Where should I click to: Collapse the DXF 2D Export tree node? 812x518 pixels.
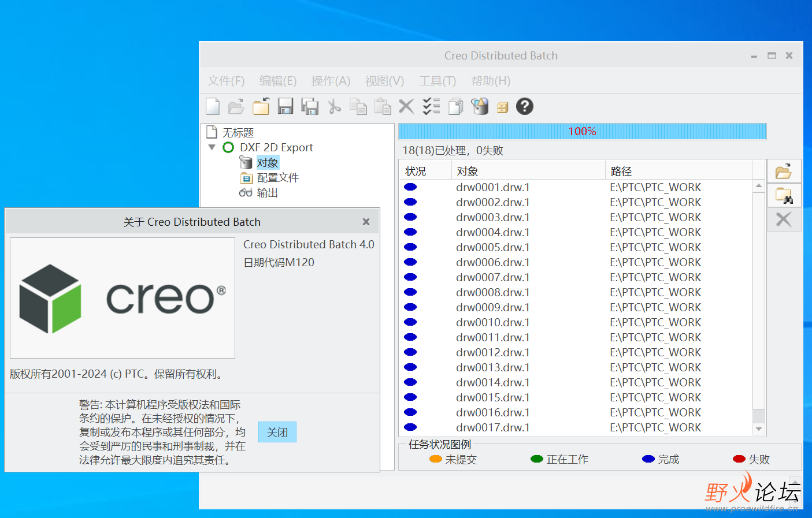[x=212, y=147]
